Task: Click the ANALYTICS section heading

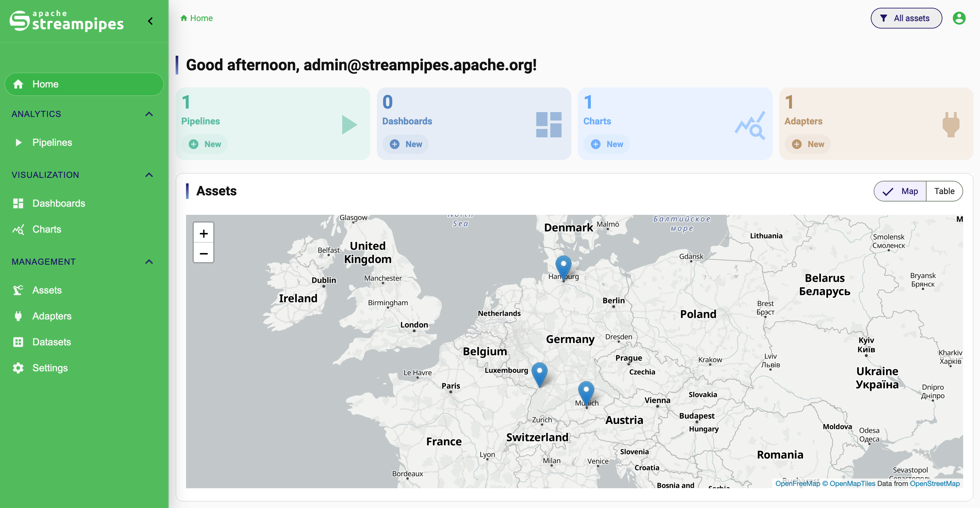Action: 37,114
